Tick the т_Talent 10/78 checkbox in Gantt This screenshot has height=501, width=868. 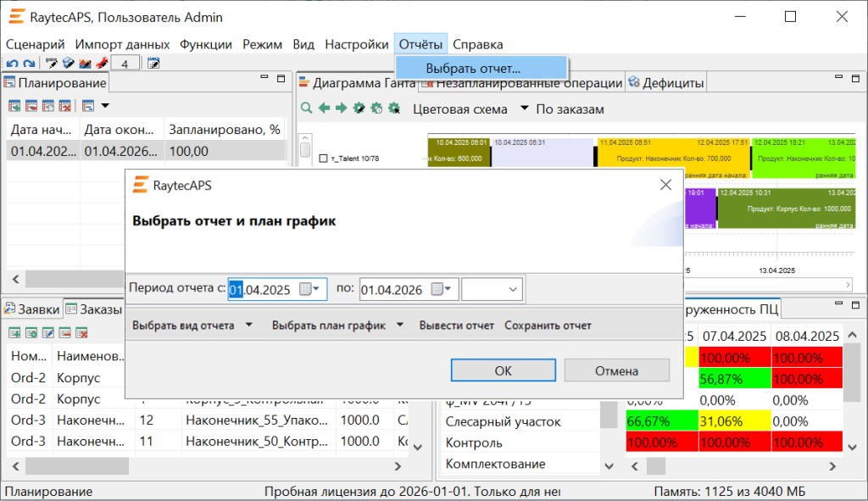tap(323, 159)
